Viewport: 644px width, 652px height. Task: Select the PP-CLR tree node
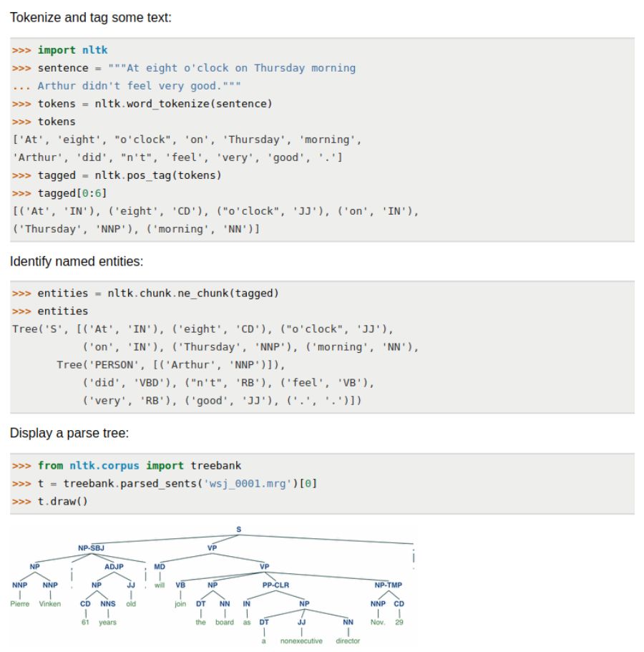[275, 585]
